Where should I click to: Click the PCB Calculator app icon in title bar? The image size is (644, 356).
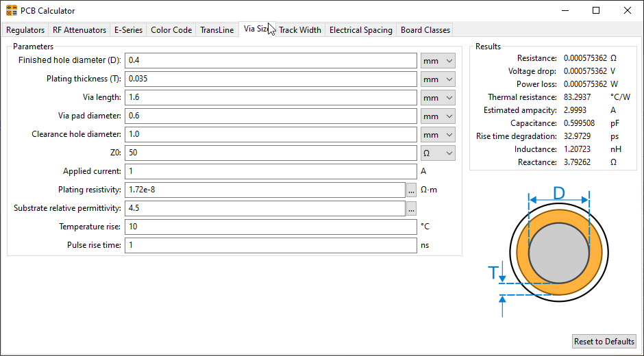pos(12,11)
